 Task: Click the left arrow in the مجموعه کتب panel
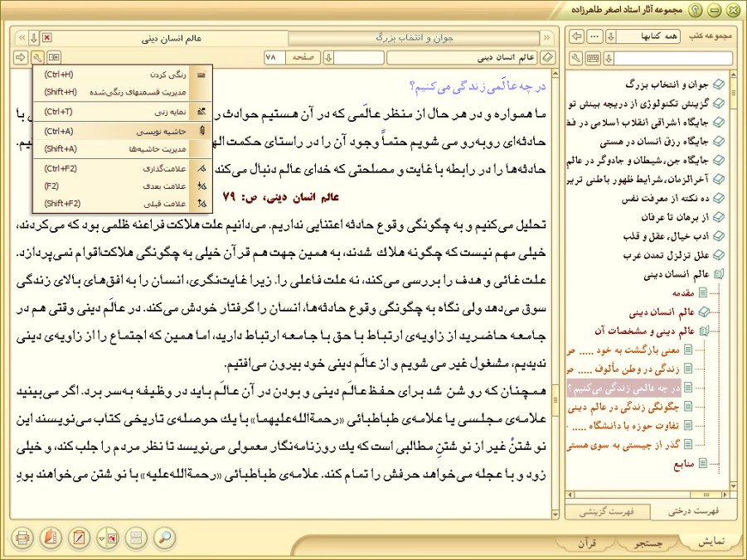point(577,36)
